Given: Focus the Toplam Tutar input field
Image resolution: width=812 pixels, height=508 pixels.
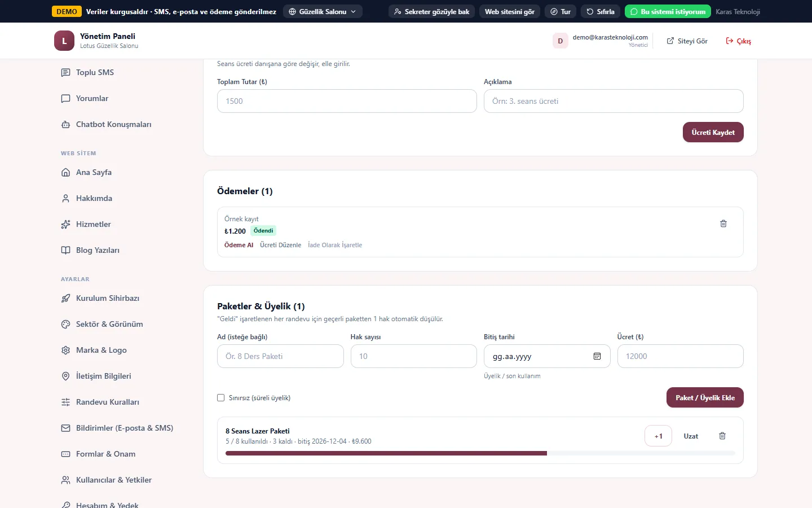Looking at the screenshot, I should click(x=347, y=101).
